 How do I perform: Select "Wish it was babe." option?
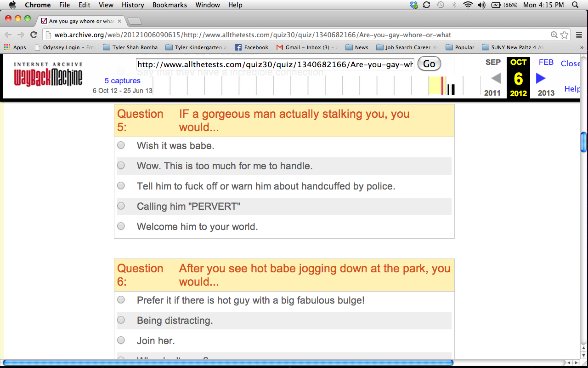point(121,145)
